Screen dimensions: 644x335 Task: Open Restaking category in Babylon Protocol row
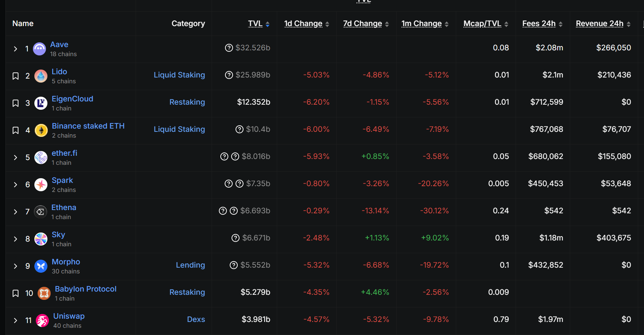click(187, 292)
